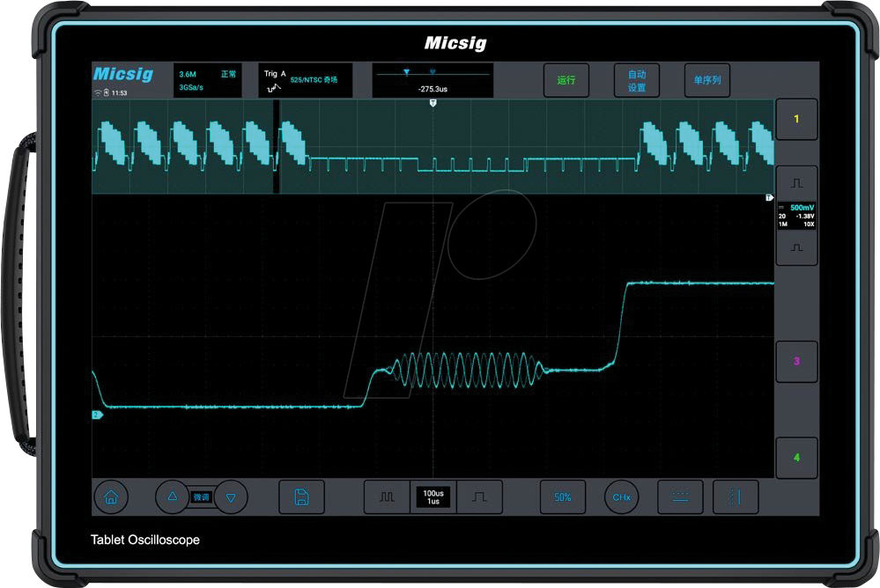The width and height of the screenshot is (880, 588).
Task: Click the Wi-Fi status icon under Micsig logo
Action: coord(96,92)
